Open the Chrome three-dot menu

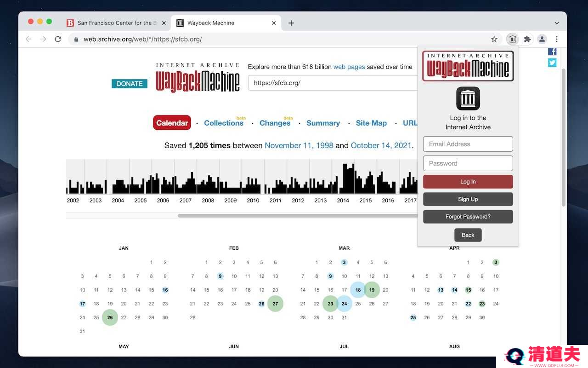(x=557, y=39)
